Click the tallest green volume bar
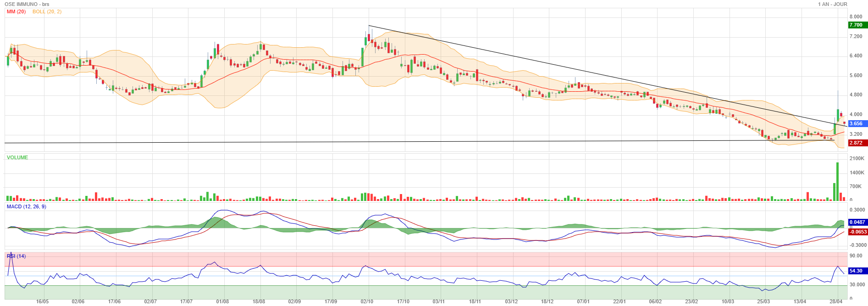This screenshot has height=306, width=868. 837,181
